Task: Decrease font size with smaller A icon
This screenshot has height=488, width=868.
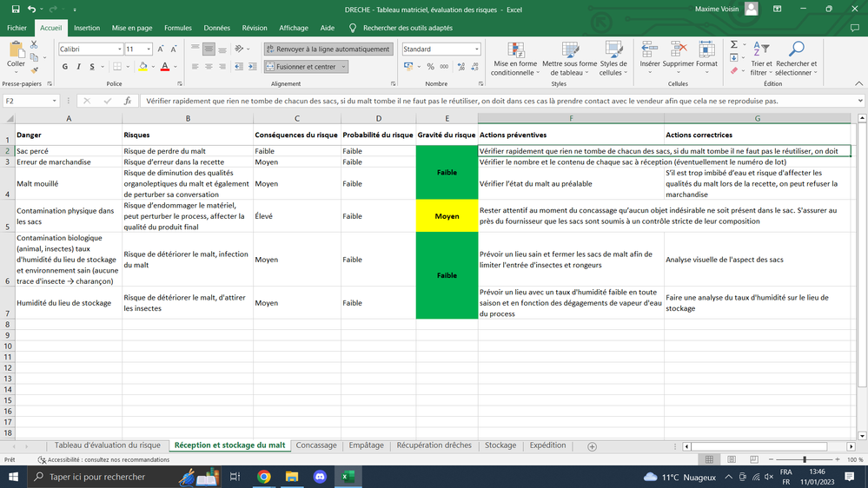Action: coord(174,49)
